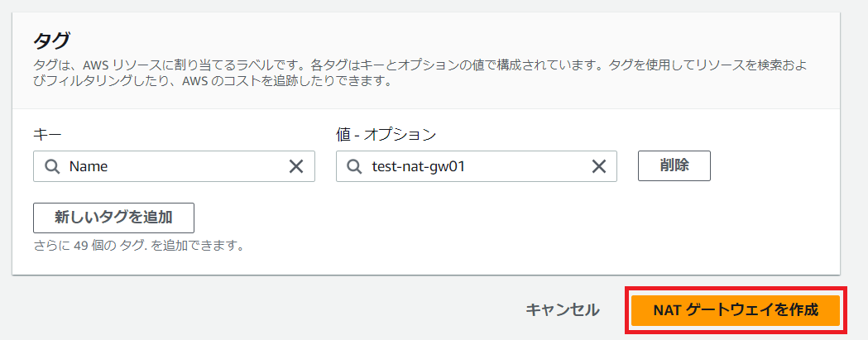Clear the test-nat-gw01 value with X icon
868x340 pixels.
(599, 166)
